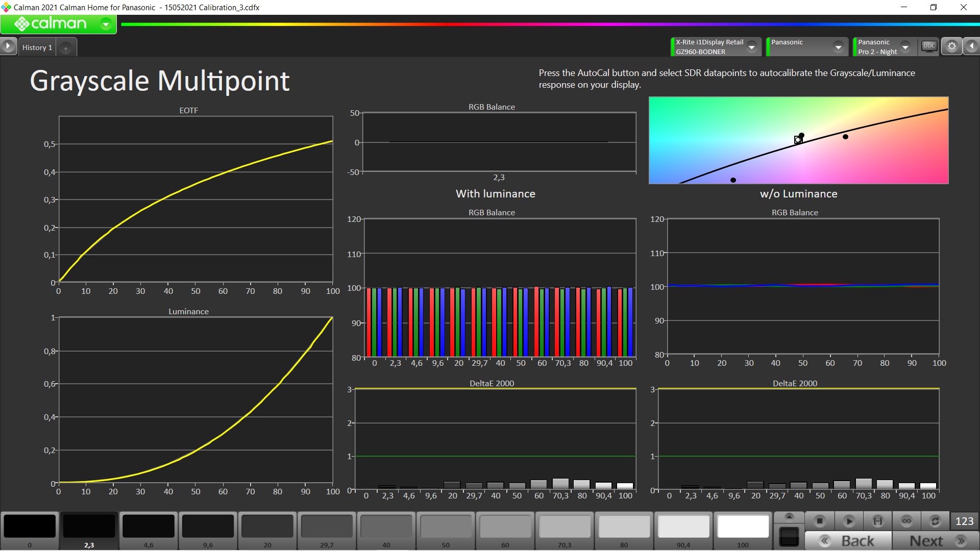
Task: Click the single-point RGB Balance chart labeled 2,3
Action: click(499, 142)
